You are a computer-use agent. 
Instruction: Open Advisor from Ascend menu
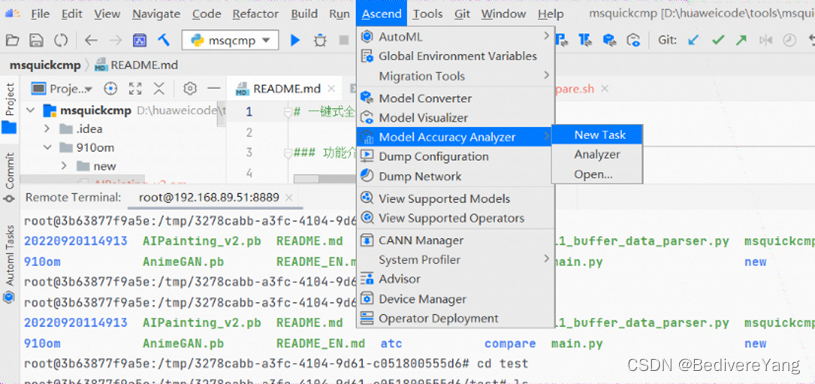tap(456, 279)
